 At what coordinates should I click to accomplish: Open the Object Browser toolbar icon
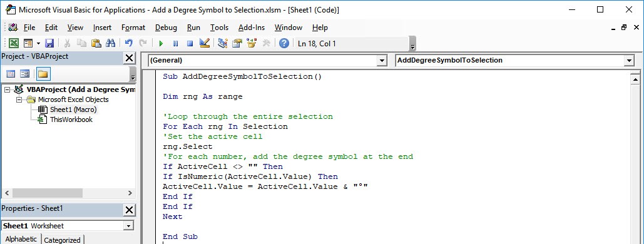click(x=252, y=43)
